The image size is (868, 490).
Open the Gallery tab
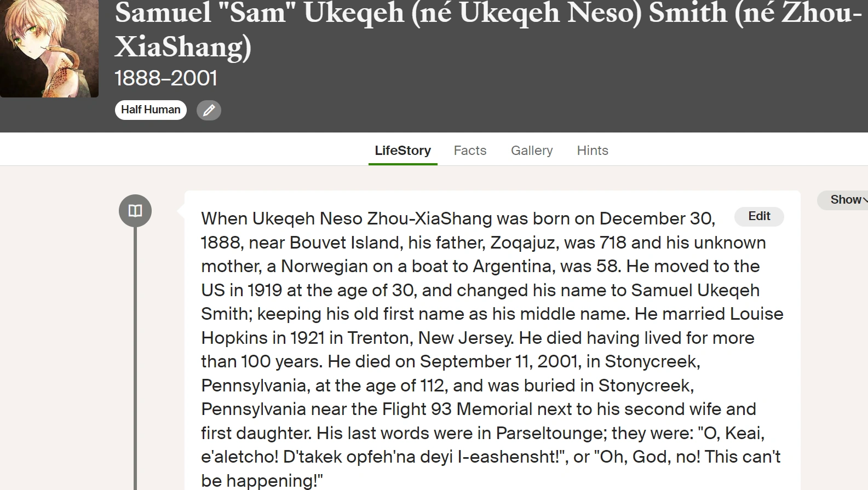532,151
